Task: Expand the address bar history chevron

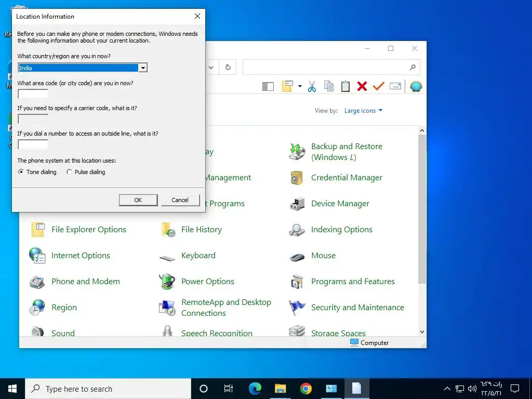Action: (x=211, y=67)
